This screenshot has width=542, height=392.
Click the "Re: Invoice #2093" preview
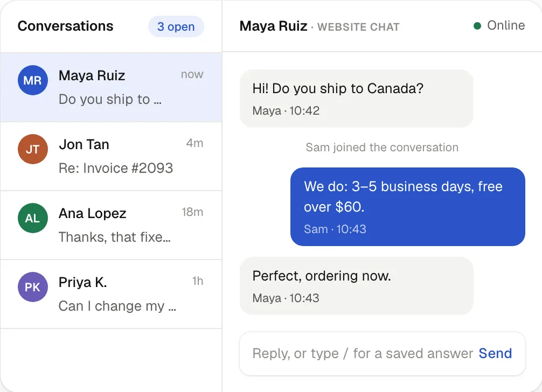tap(116, 168)
